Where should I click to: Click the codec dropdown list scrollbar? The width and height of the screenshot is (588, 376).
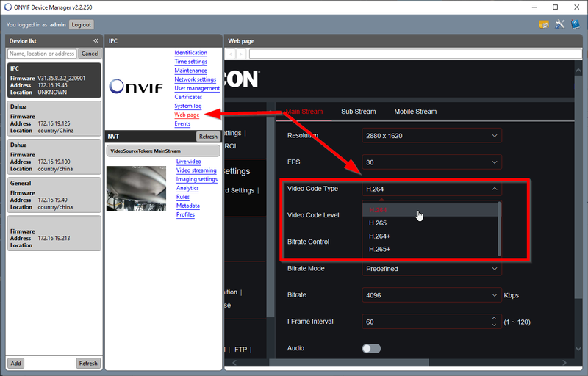click(499, 229)
